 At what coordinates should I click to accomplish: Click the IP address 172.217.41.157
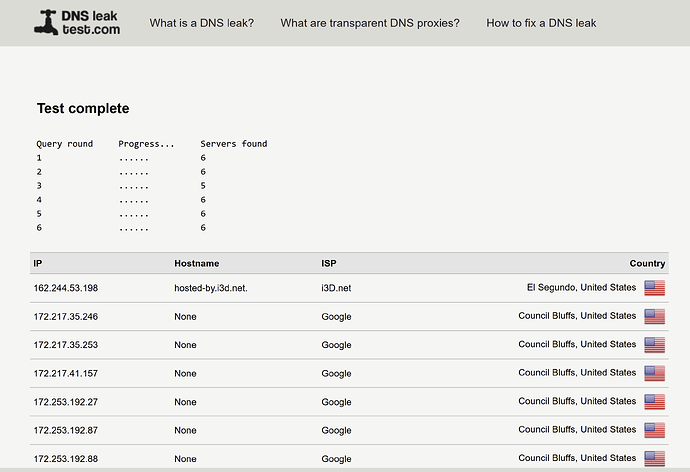click(66, 373)
